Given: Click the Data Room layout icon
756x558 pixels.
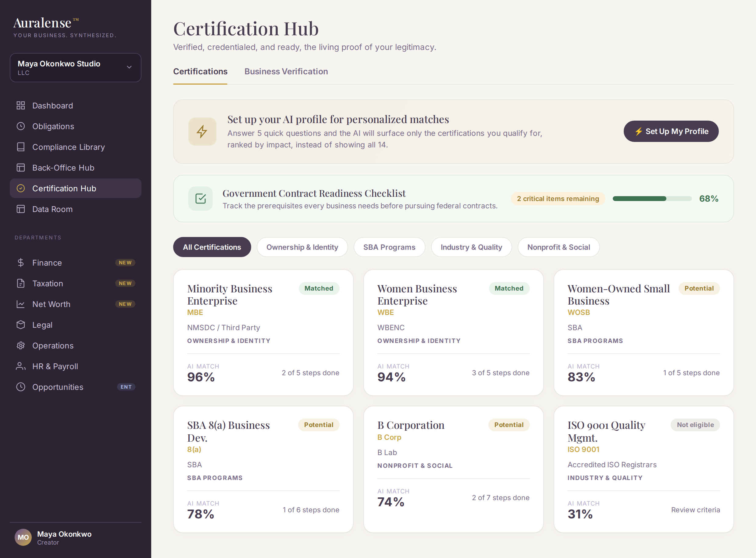Looking at the screenshot, I should coord(21,209).
